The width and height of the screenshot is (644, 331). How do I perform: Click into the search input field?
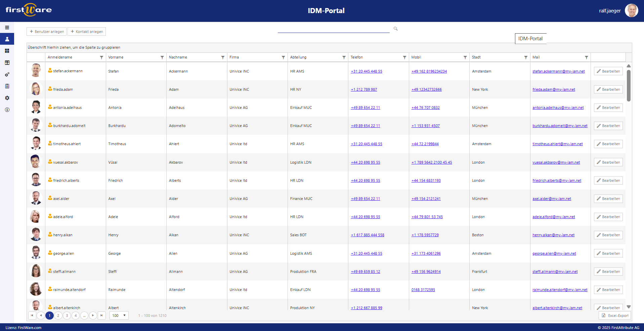333,29
